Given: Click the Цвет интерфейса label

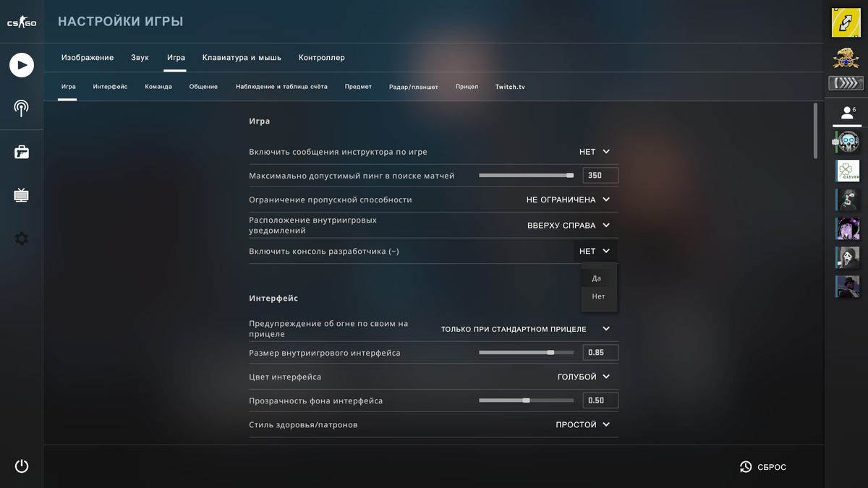Looking at the screenshot, I should (285, 377).
